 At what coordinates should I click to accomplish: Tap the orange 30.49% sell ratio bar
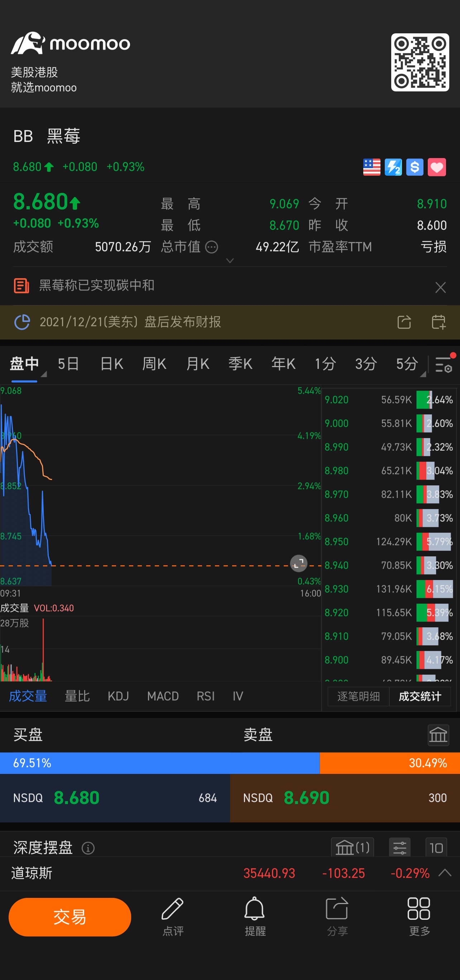390,763
